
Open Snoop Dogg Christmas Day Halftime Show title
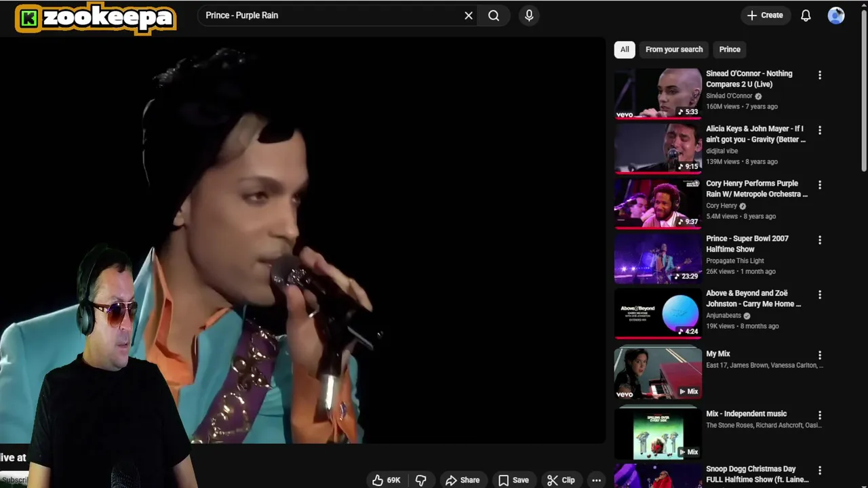click(x=757, y=474)
